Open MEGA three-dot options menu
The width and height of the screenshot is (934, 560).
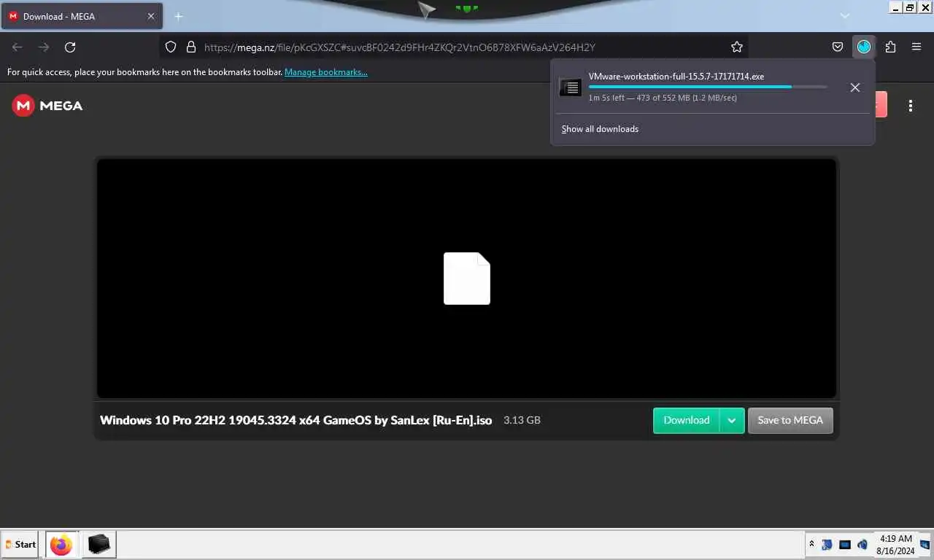[910, 106]
